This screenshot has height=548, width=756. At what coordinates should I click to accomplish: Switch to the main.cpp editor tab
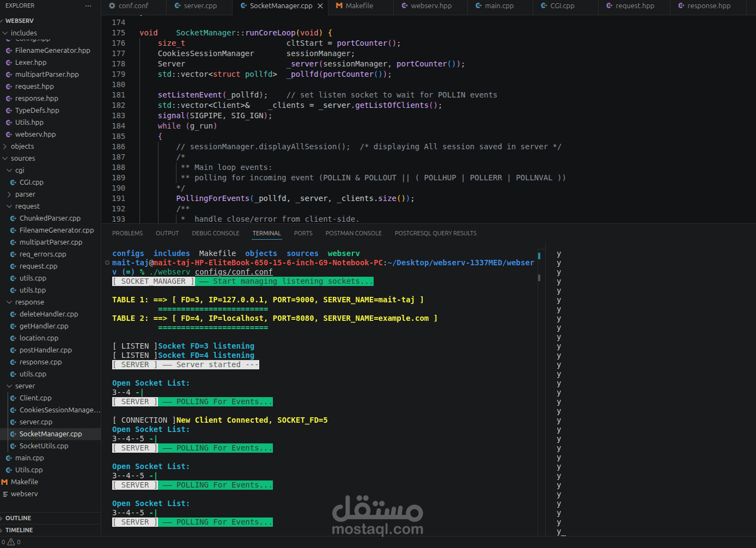(x=499, y=6)
